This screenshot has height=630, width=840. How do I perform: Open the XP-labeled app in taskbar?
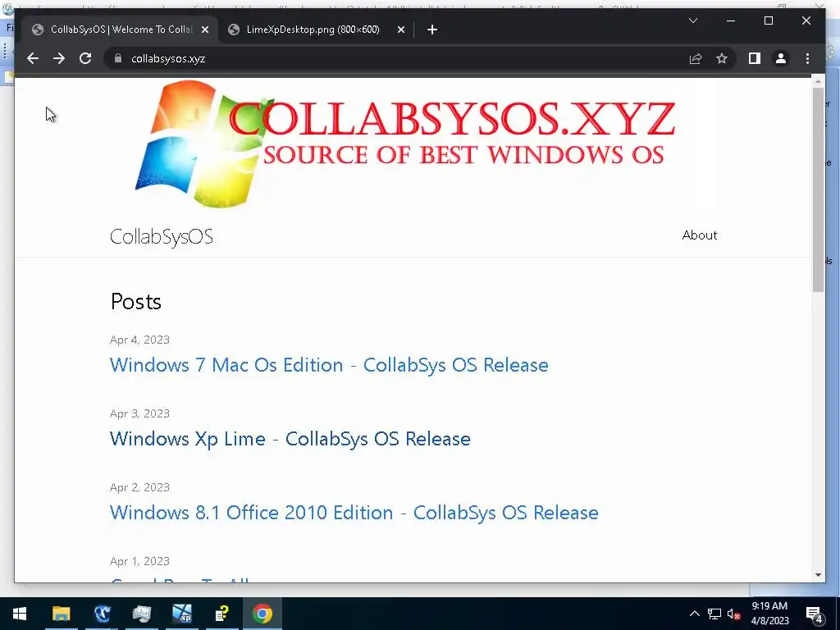click(x=182, y=614)
